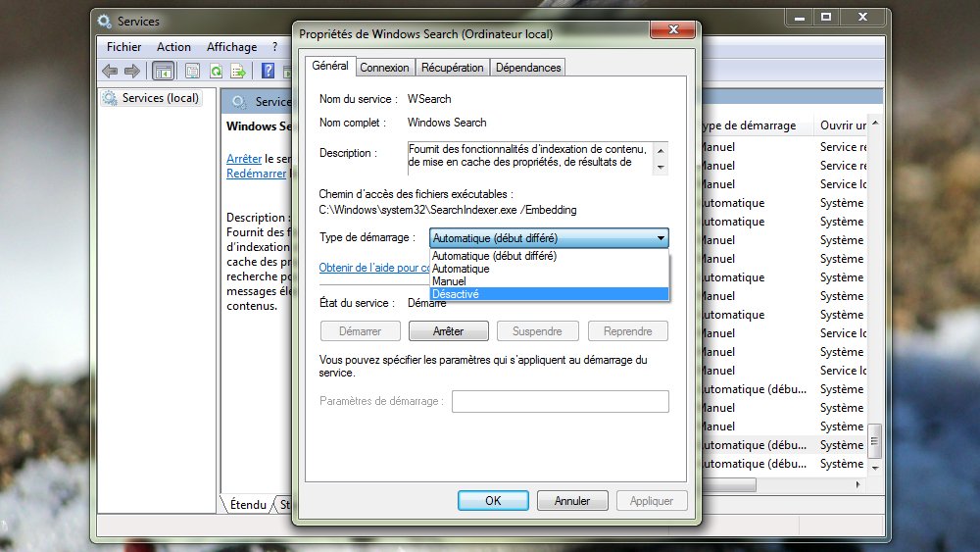Click the Appliquer button
Screen dimensions: 980x552
tap(652, 501)
